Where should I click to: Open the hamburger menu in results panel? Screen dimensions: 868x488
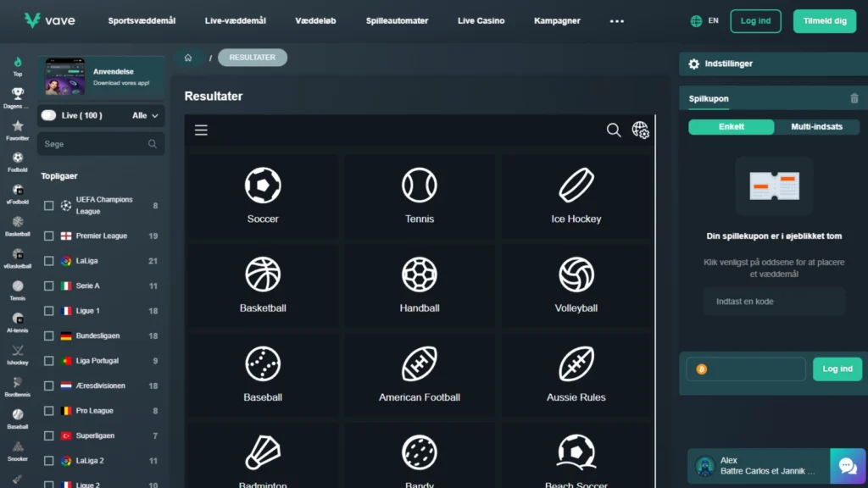pos(201,130)
